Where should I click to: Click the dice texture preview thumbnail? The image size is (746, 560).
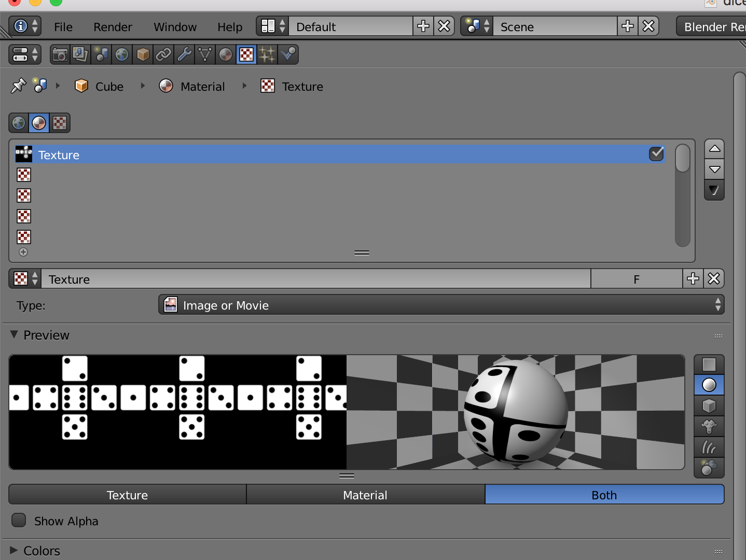pos(178,412)
